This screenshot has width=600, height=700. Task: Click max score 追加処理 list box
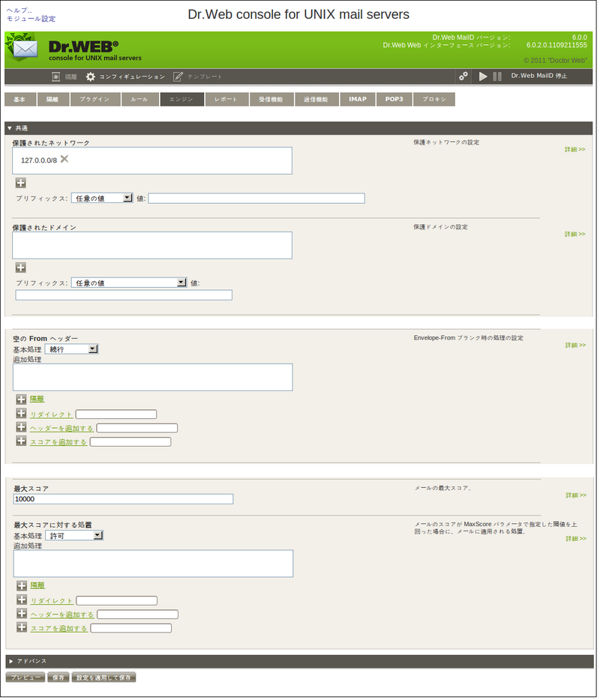(153, 564)
